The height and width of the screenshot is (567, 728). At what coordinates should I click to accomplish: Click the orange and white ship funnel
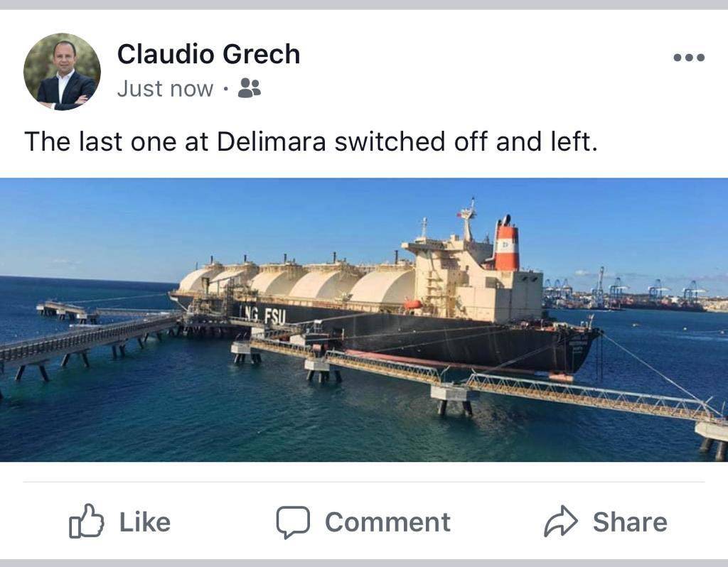point(506,243)
